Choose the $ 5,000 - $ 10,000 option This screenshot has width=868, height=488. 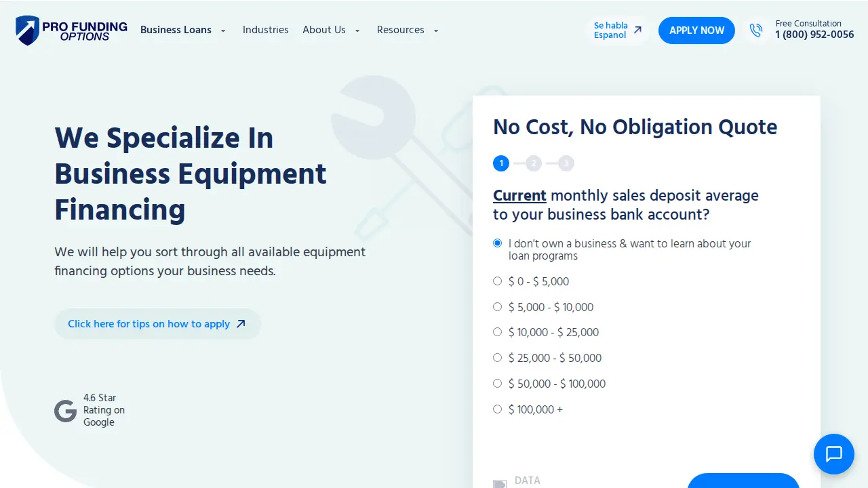(x=497, y=307)
